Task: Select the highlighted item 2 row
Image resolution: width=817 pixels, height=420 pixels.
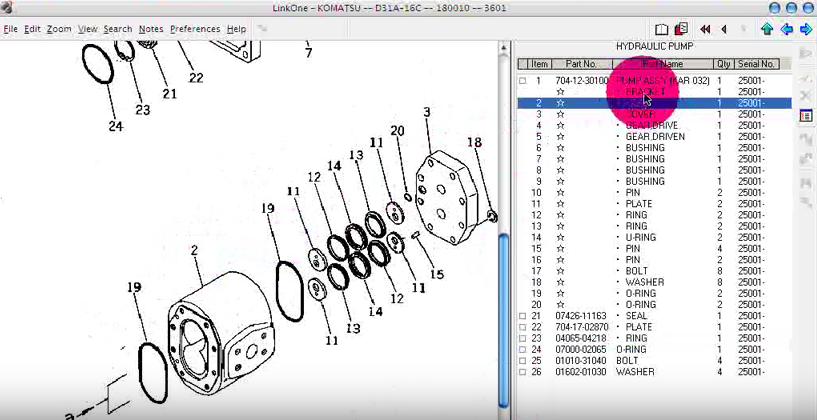Action: tap(654, 103)
